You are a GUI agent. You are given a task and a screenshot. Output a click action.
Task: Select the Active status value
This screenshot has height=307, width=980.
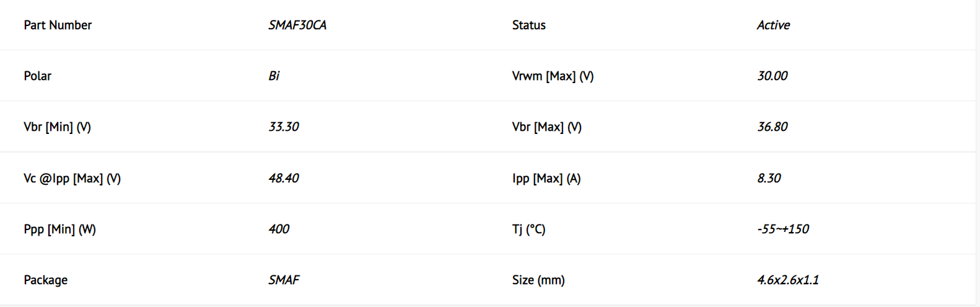(x=773, y=25)
